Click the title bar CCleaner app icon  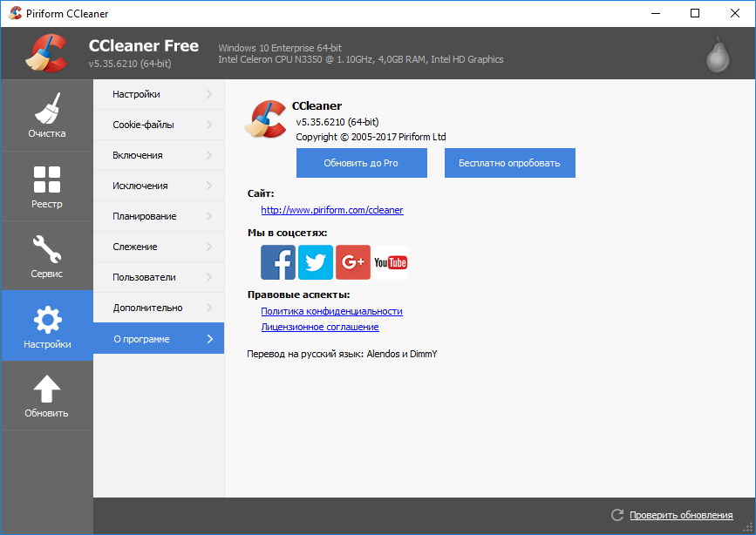pyautogui.click(x=15, y=13)
